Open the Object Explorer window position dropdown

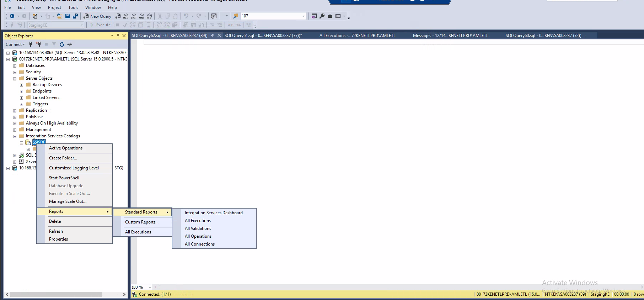click(x=112, y=36)
